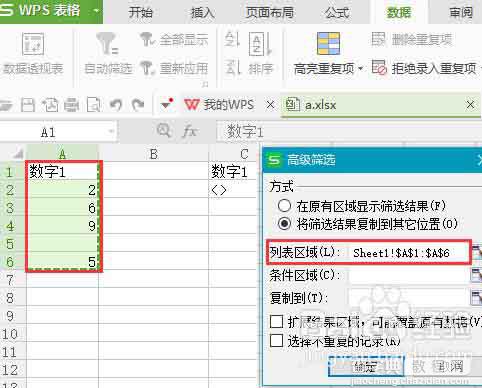Click range picker icon for 条件区域
This screenshot has height=388, width=482.
[x=477, y=275]
